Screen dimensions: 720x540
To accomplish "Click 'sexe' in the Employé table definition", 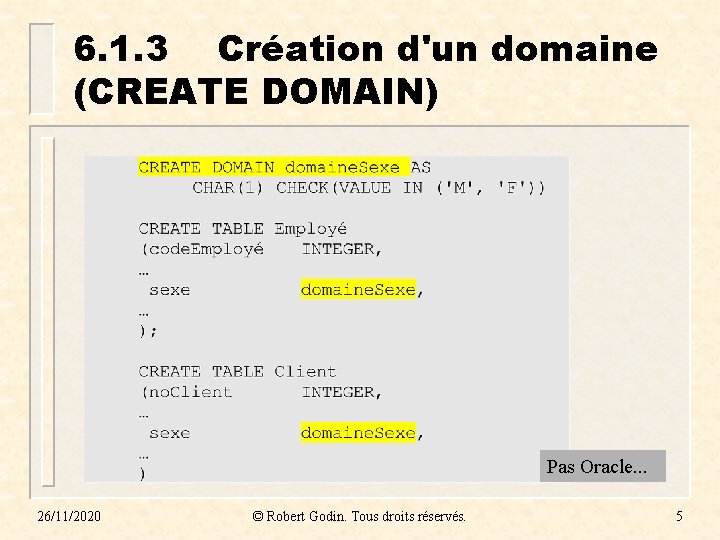I will click(169, 290).
